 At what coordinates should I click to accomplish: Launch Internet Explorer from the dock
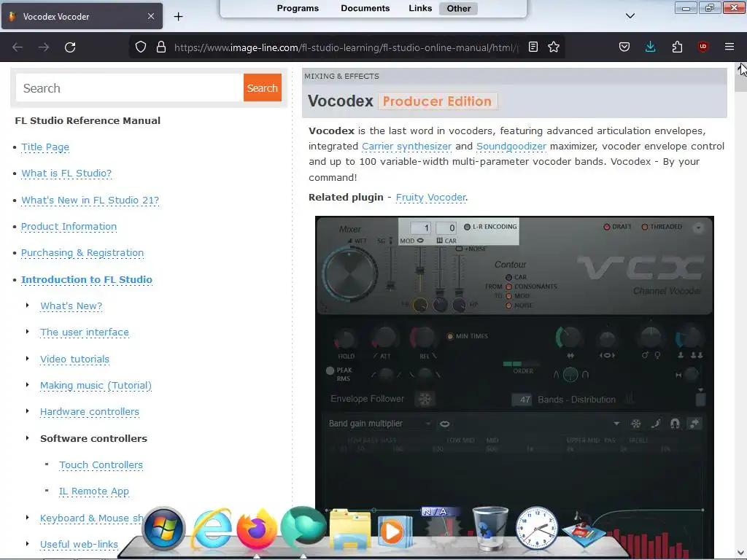[212, 529]
